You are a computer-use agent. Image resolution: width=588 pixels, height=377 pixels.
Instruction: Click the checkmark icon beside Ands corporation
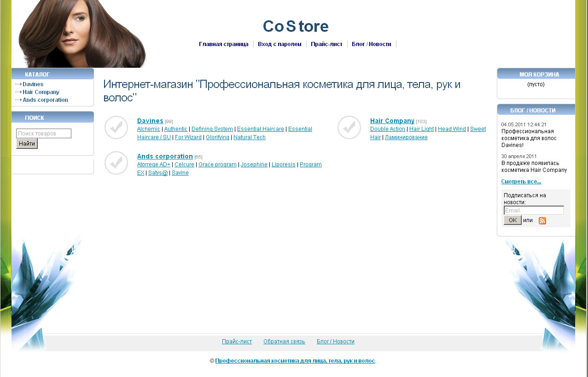click(x=116, y=163)
